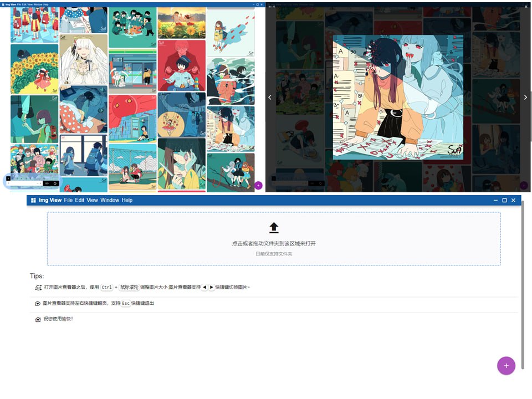Open the View menu

(x=93, y=200)
